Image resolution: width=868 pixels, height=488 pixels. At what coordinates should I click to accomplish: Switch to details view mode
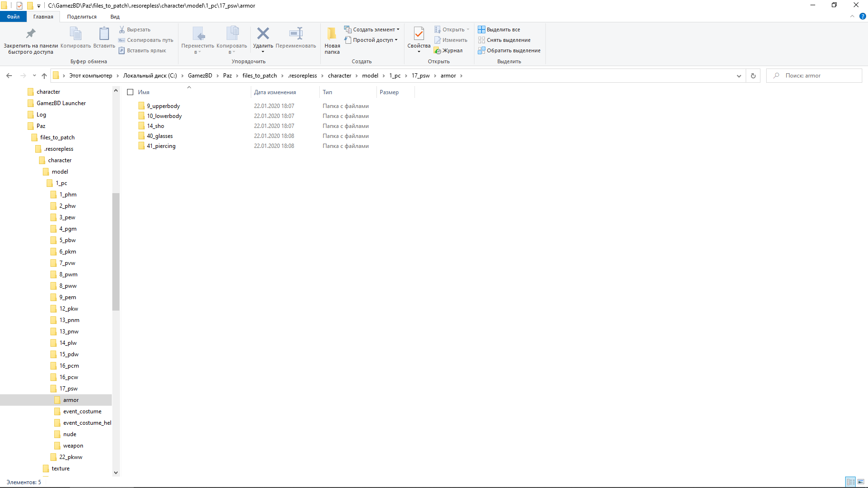coord(850,482)
